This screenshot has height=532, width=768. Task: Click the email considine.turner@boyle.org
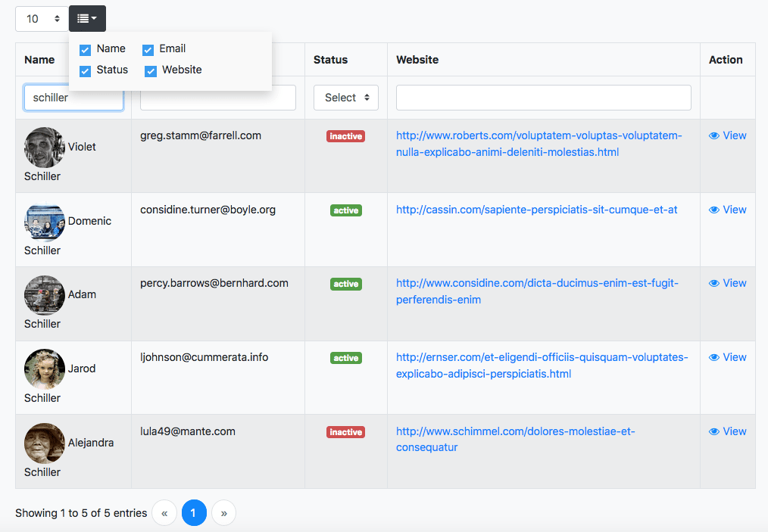208,210
